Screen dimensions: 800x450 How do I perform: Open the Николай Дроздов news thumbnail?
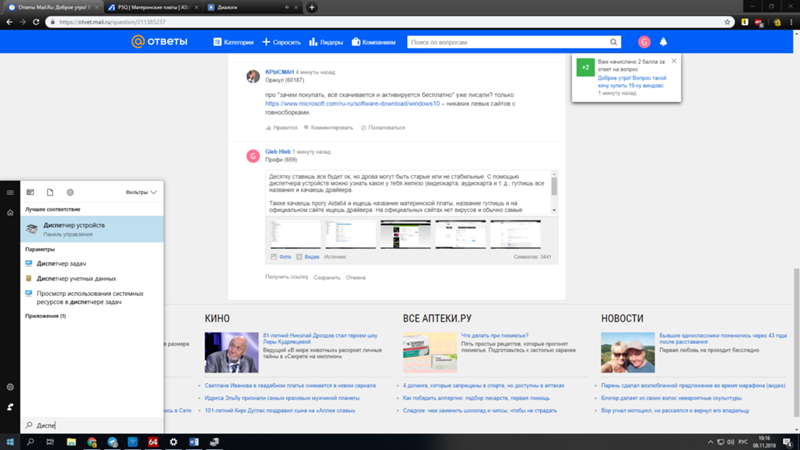tap(232, 353)
